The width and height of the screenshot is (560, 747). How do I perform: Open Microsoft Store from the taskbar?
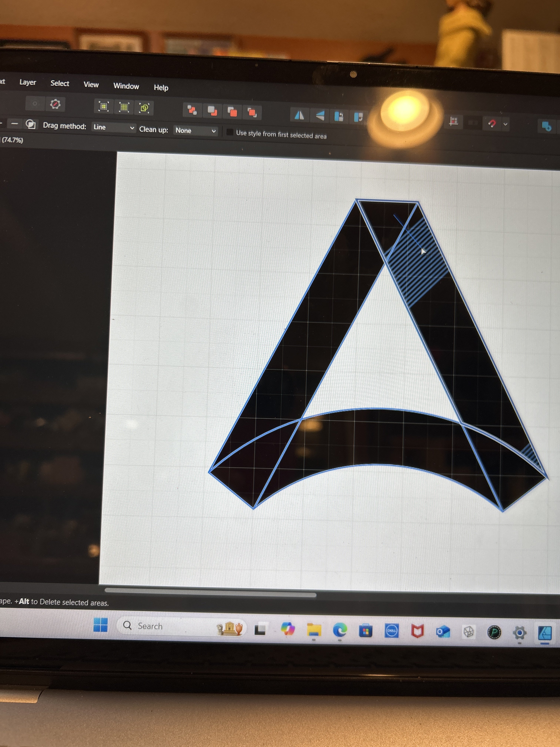coord(366,631)
